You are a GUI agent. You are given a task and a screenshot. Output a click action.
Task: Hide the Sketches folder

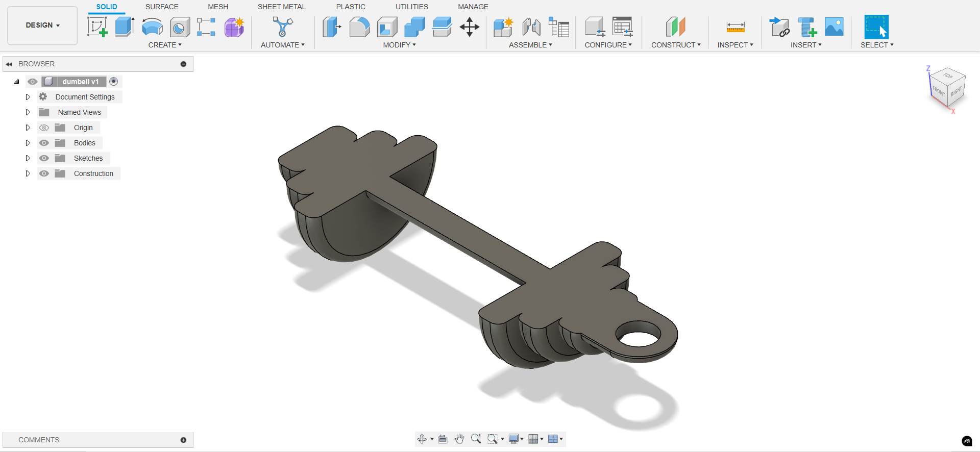(x=44, y=158)
